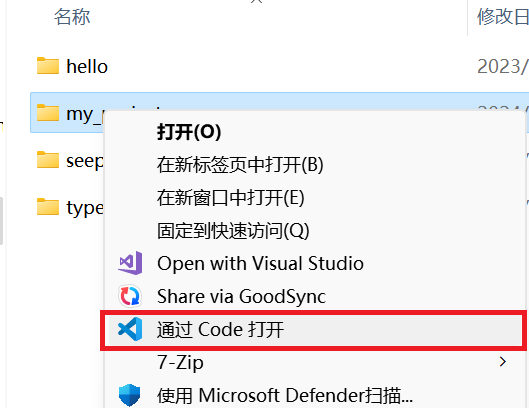The height and width of the screenshot is (408, 529).
Task: Sort by the 名称 column header
Action: pos(72,17)
